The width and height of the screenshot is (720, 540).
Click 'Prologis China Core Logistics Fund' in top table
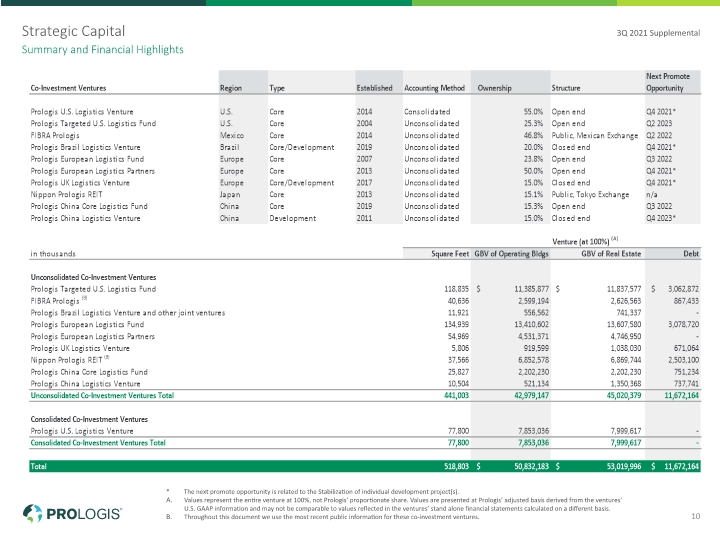(x=89, y=207)
